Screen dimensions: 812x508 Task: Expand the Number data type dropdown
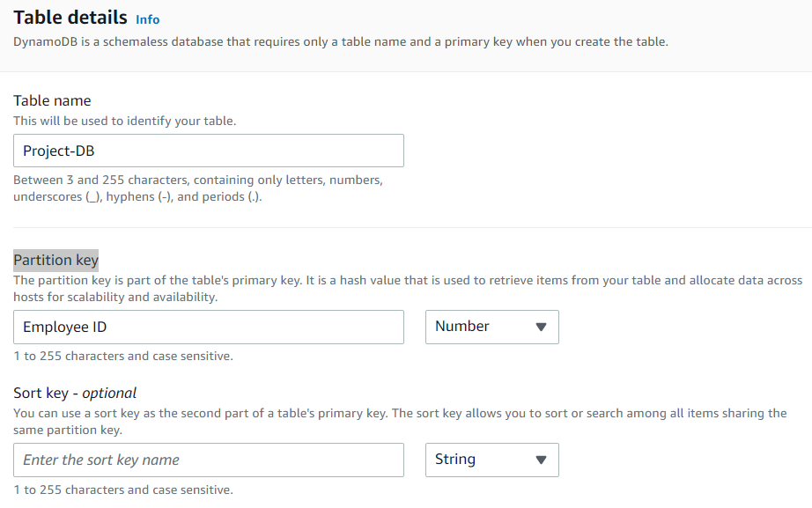click(x=491, y=327)
